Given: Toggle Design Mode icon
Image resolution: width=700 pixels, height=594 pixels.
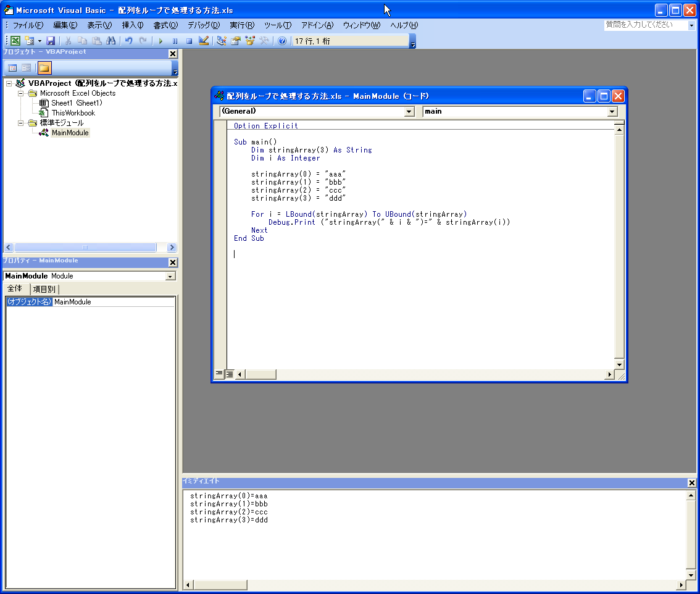Looking at the screenshot, I should (x=204, y=41).
